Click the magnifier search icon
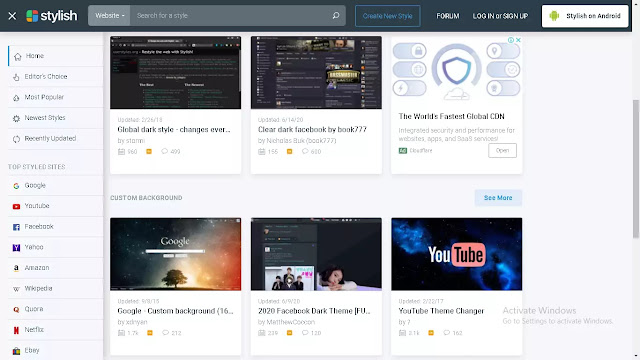The image size is (640, 360). click(x=336, y=16)
